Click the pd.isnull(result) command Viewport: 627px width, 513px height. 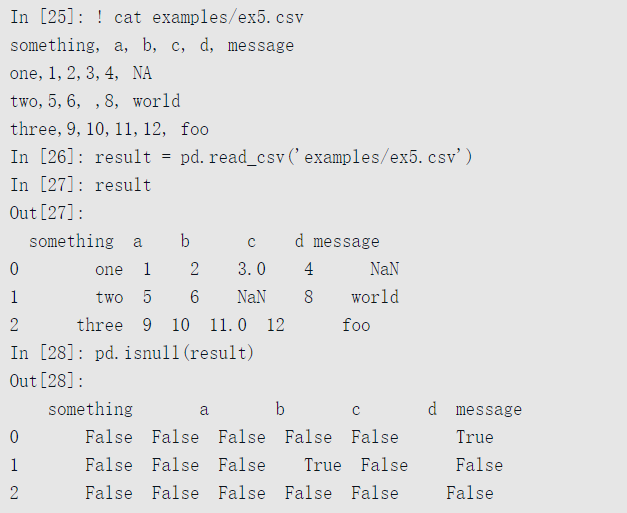point(174,353)
